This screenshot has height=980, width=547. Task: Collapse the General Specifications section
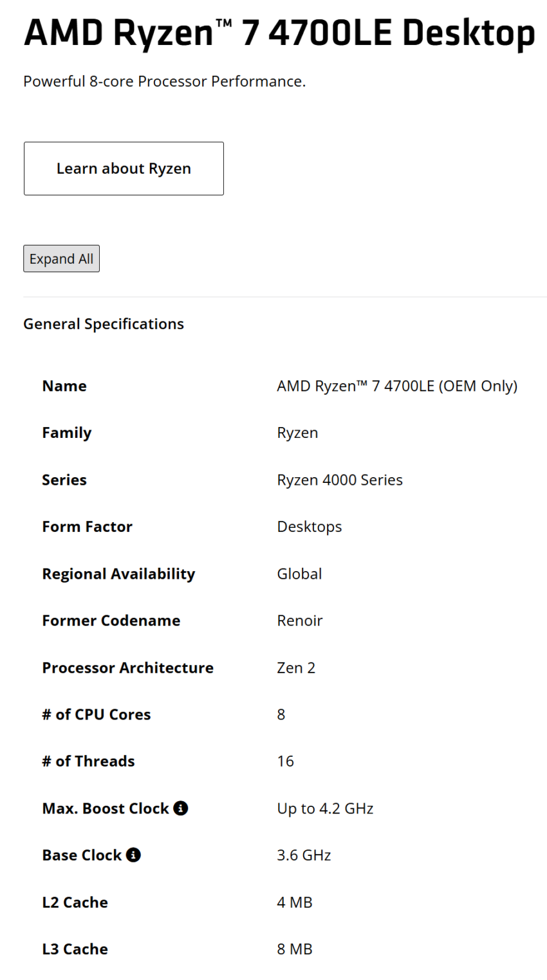(x=104, y=324)
